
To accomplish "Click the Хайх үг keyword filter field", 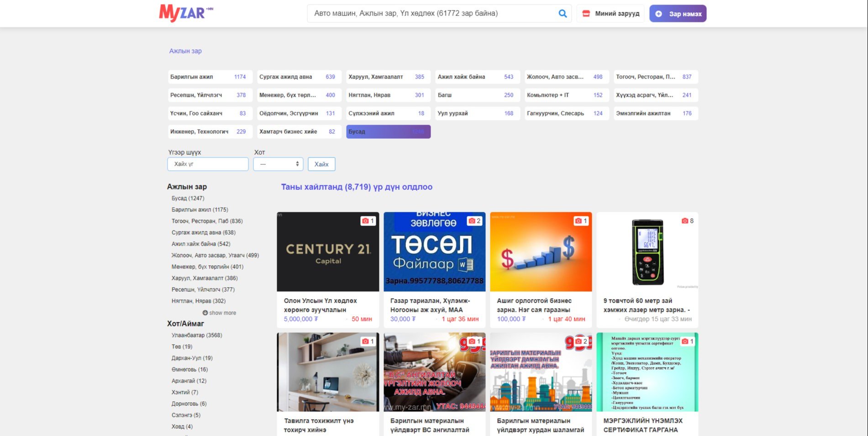I will [x=208, y=164].
